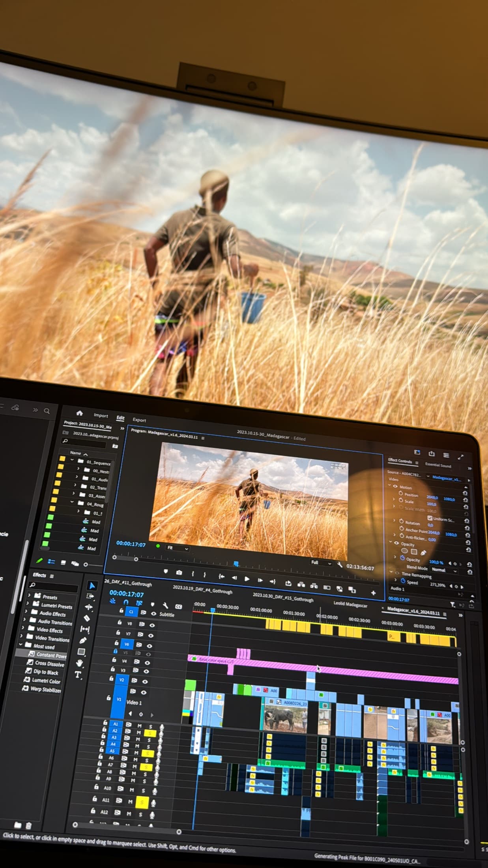The image size is (488, 868).
Task: Create a new custom bin in Effects
Action: [x=17, y=825]
